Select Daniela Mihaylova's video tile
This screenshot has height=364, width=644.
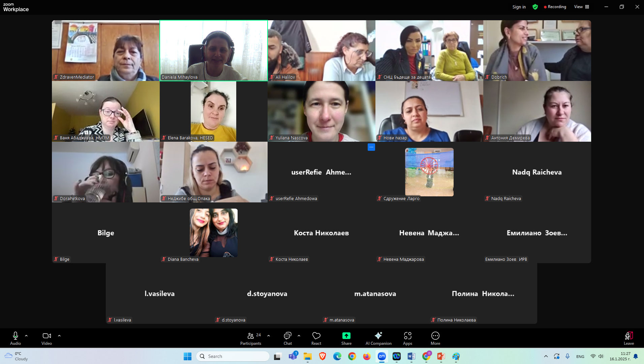pos(214,51)
